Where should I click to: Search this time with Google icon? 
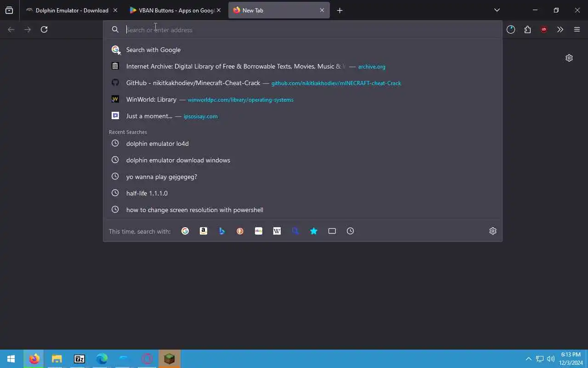[x=185, y=231]
